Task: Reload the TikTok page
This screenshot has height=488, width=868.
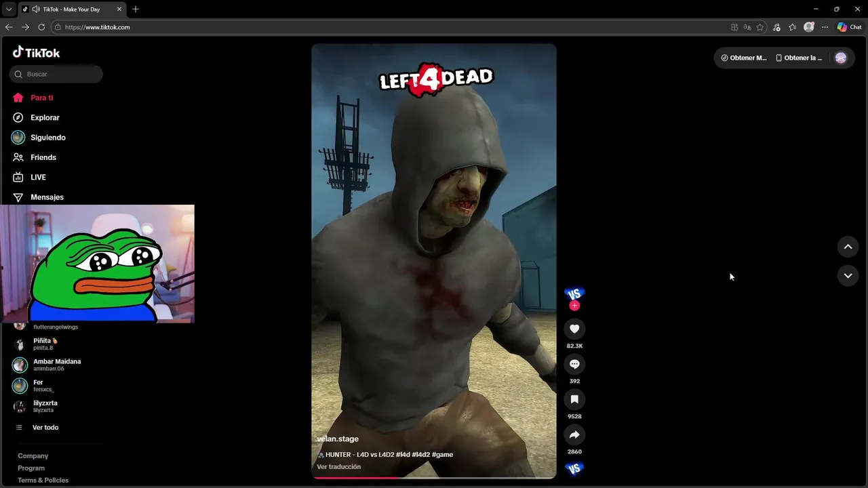Action: click(x=41, y=27)
